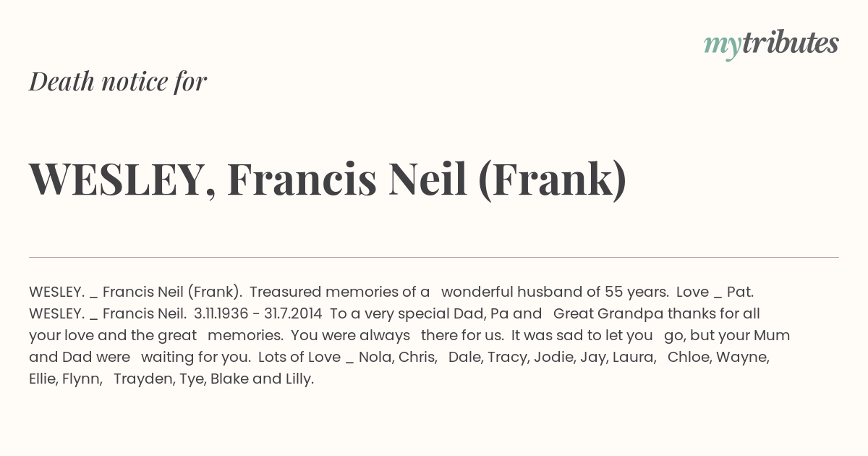
Task: Click "Treasured memories of a" text
Action: point(339,292)
